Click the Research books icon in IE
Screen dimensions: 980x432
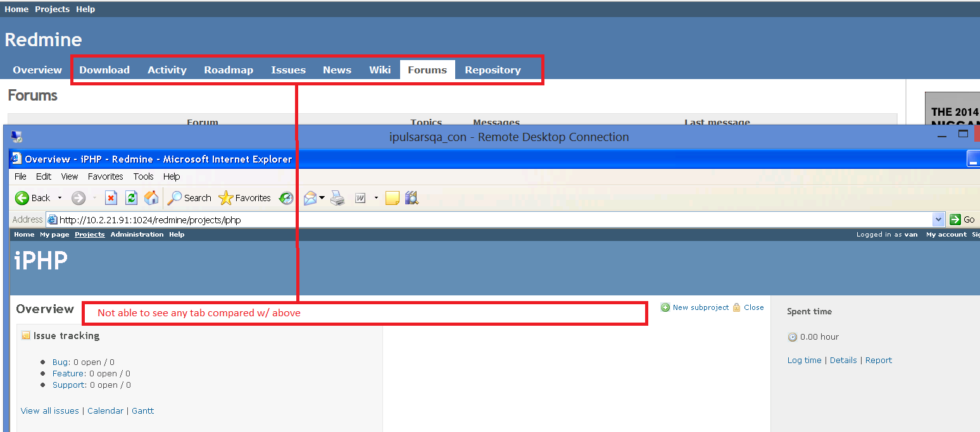(x=411, y=198)
